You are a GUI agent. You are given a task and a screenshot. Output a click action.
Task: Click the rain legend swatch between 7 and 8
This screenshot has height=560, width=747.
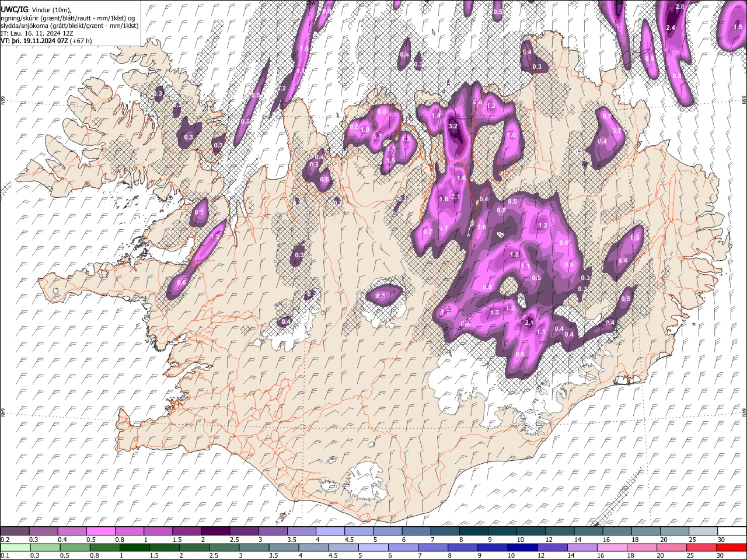[434, 547]
